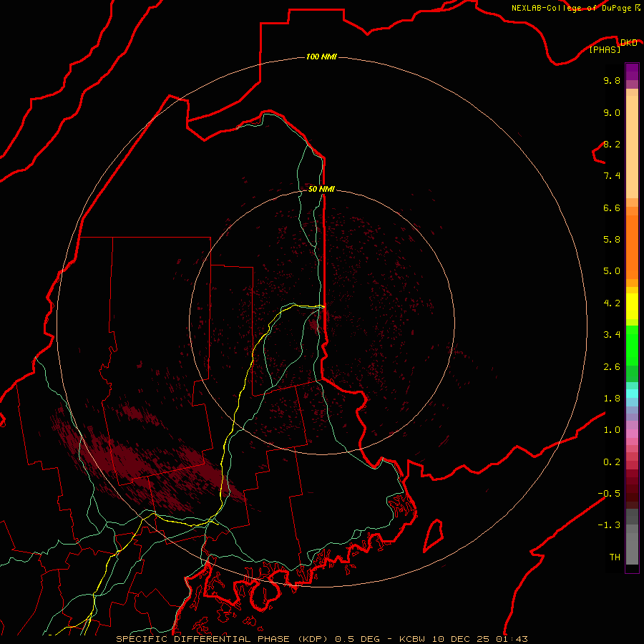Click the -1.3 legend value
644x644 pixels.
(609, 525)
